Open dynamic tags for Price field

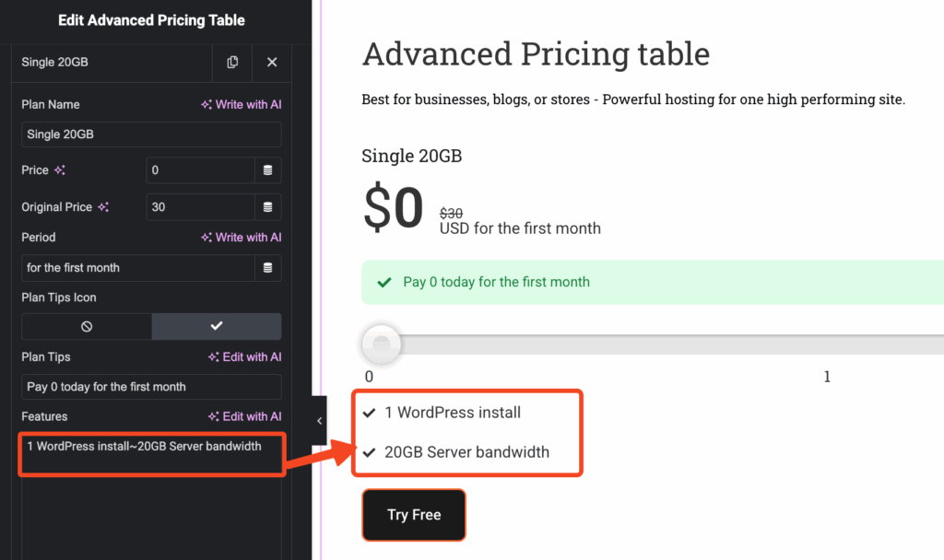268,169
